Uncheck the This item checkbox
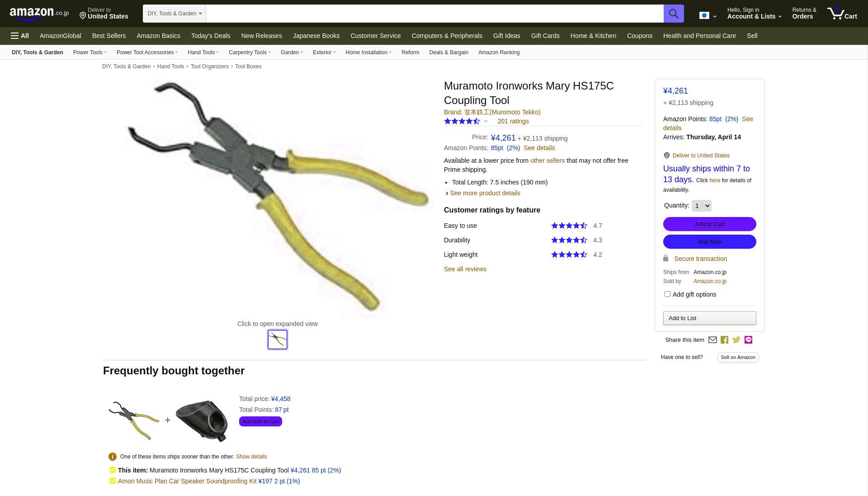Image resolution: width=868 pixels, height=496 pixels. click(x=113, y=470)
